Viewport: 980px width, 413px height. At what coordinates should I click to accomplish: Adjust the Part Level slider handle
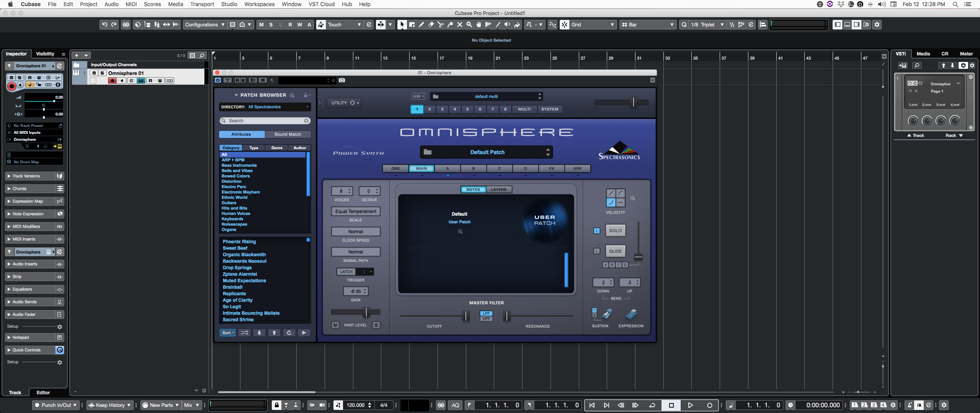[366, 312]
